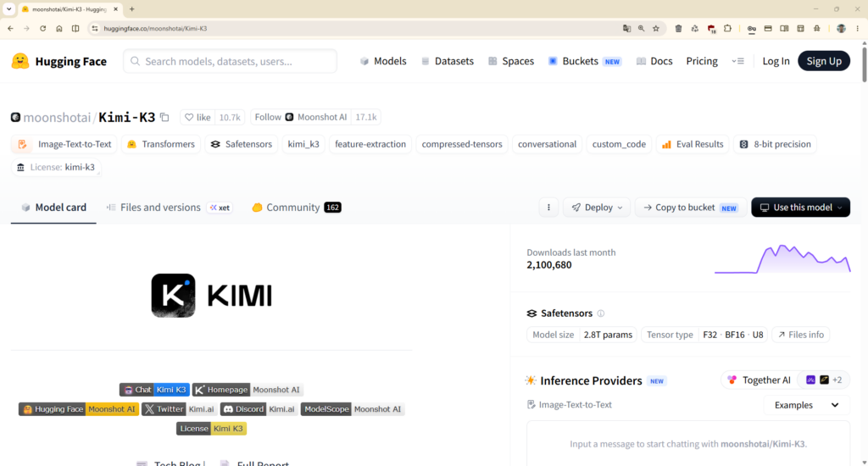Open the three-dot more options button beside Deploy

tap(548, 207)
